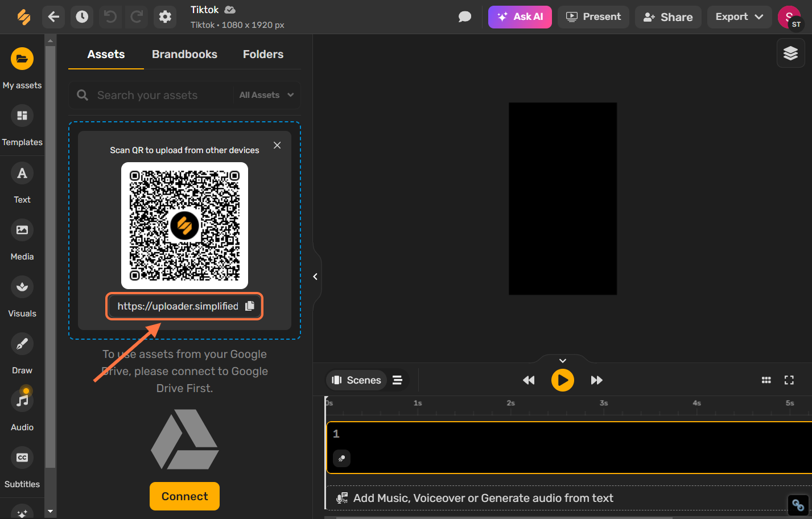Select the Text sidebar tool
This screenshot has width=812, height=519.
coord(22,183)
